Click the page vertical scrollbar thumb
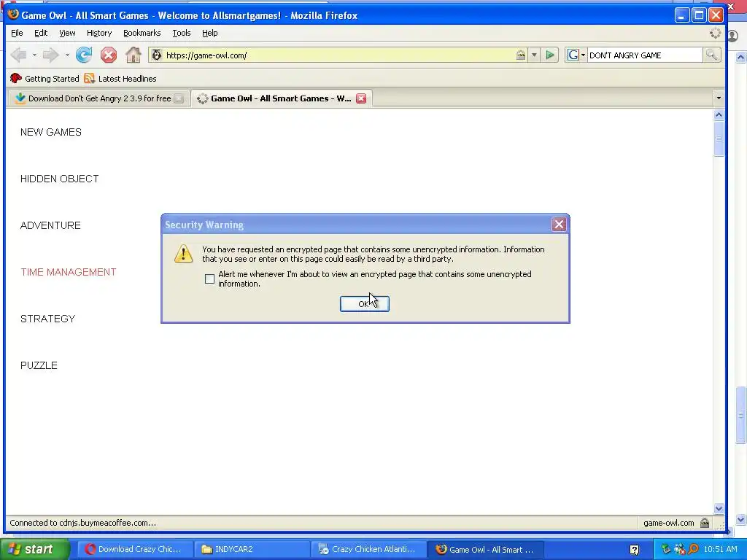Screen dimensions: 747x560 click(x=719, y=139)
